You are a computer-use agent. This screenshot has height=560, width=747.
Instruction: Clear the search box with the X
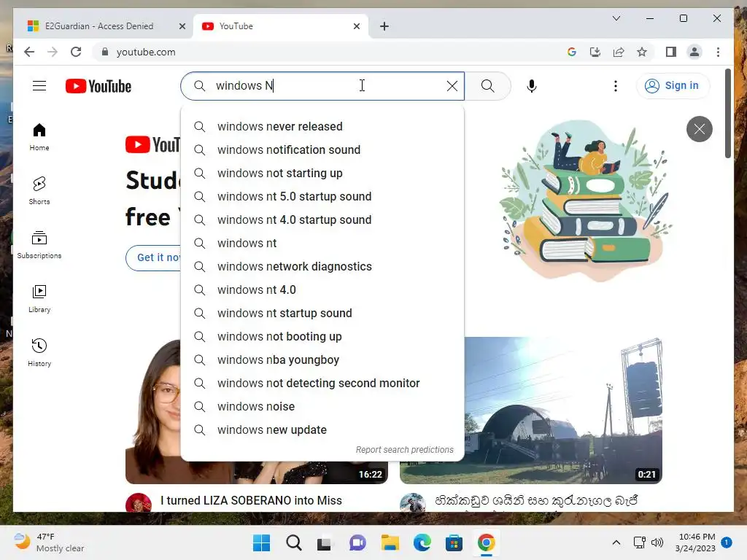click(x=452, y=86)
